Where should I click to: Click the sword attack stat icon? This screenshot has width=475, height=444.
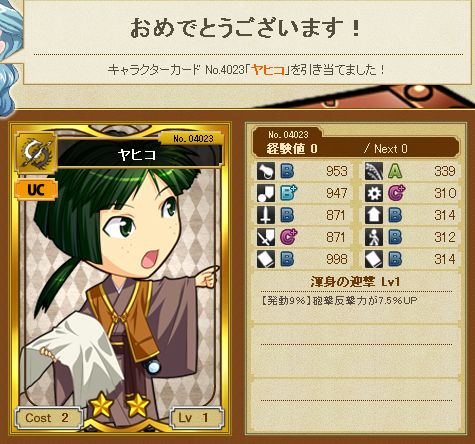(x=266, y=215)
